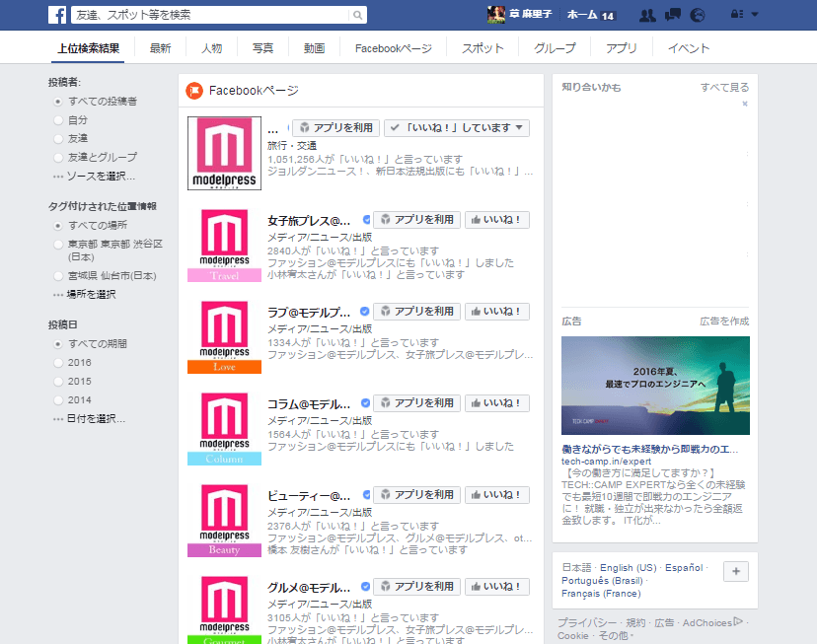
Task: Click the すべて見る link
Action: [x=724, y=88]
